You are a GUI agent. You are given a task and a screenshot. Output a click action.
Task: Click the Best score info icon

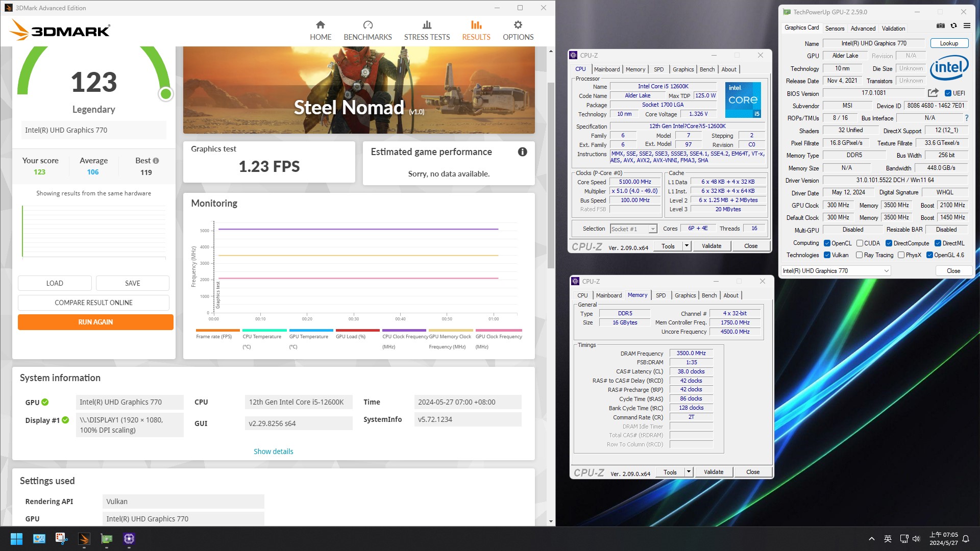tap(156, 161)
